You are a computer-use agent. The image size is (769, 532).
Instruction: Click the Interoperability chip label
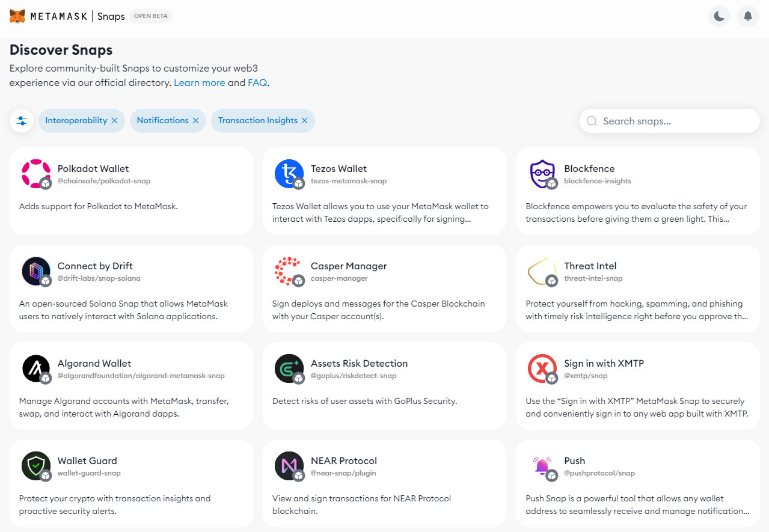(x=76, y=121)
